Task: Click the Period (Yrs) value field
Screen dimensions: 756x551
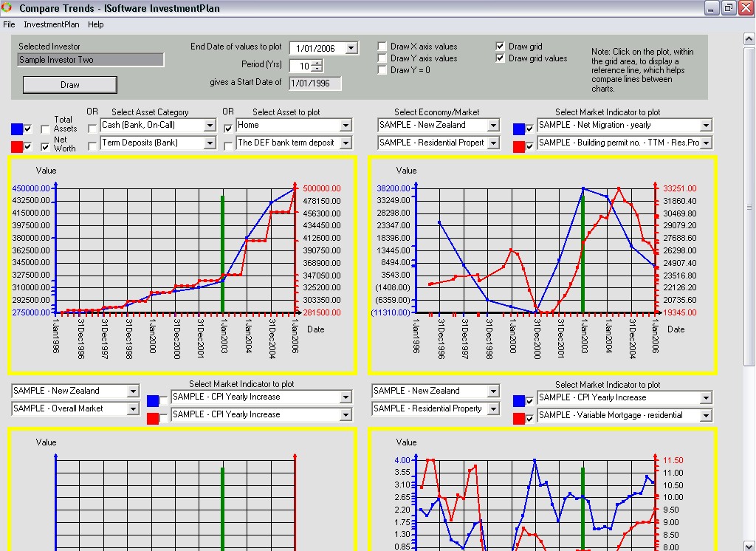Action: tap(300, 66)
